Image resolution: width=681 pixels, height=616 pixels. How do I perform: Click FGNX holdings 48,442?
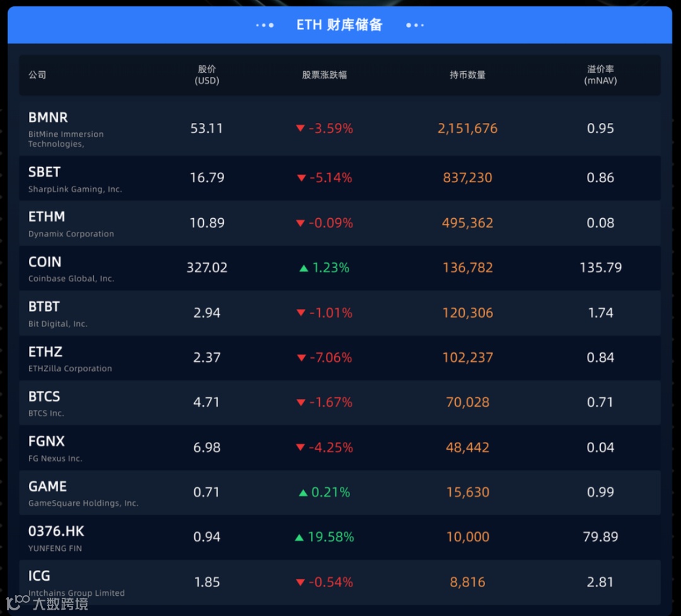[x=467, y=447]
